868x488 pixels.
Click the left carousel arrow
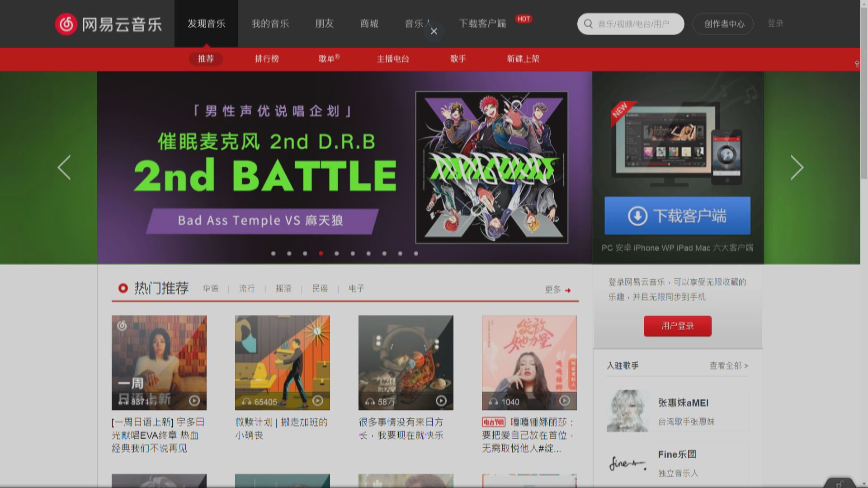pyautogui.click(x=64, y=167)
